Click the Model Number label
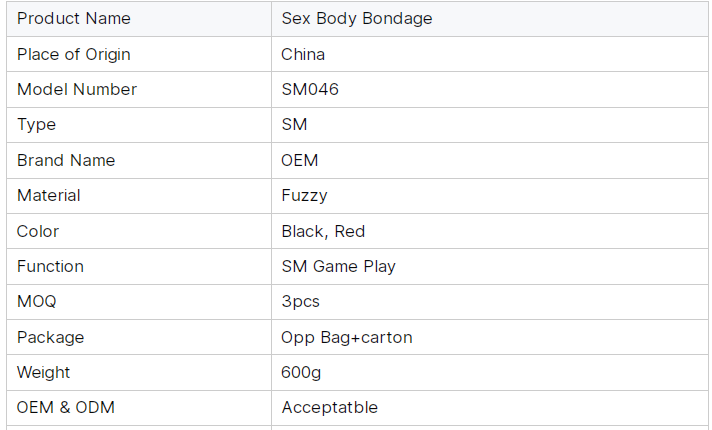The height and width of the screenshot is (430, 712). tap(77, 89)
